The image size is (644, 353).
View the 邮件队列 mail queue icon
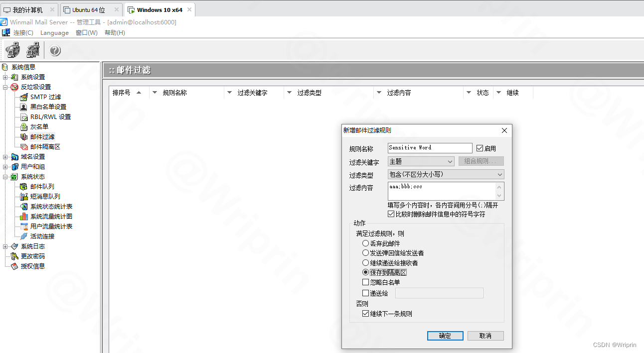tap(23, 186)
